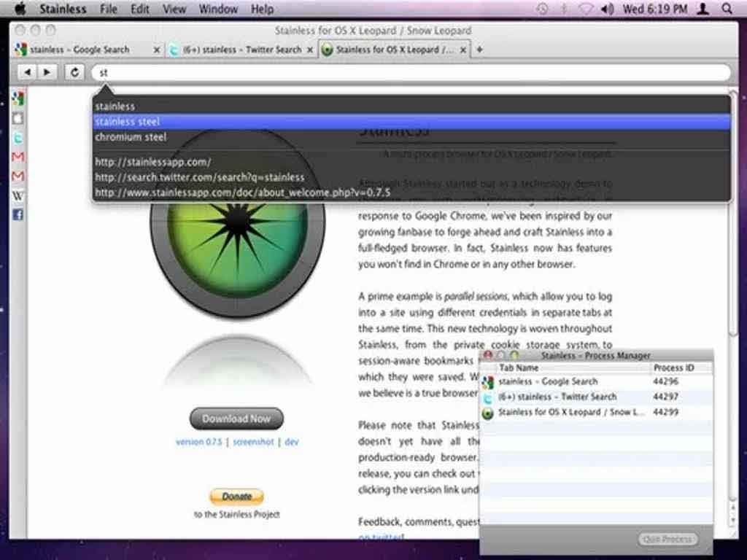Select the Twitter Search process row

point(597,397)
